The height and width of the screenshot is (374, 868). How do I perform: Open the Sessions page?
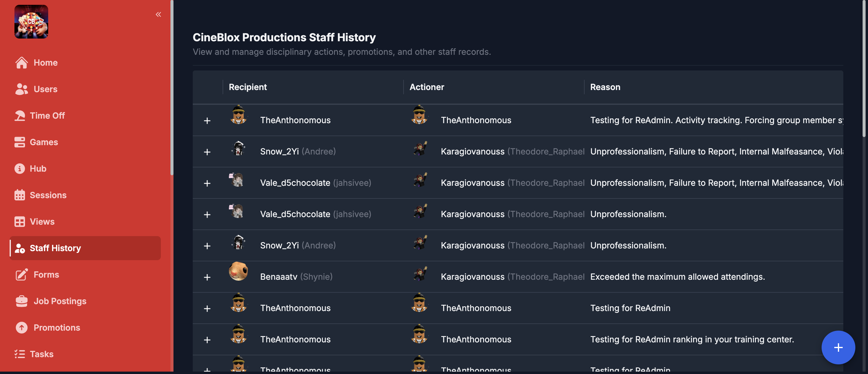48,195
